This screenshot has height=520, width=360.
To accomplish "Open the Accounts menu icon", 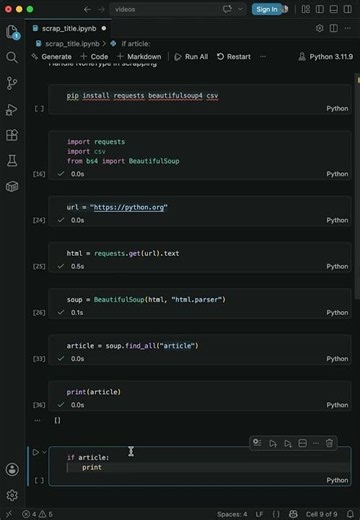I will 12,469.
